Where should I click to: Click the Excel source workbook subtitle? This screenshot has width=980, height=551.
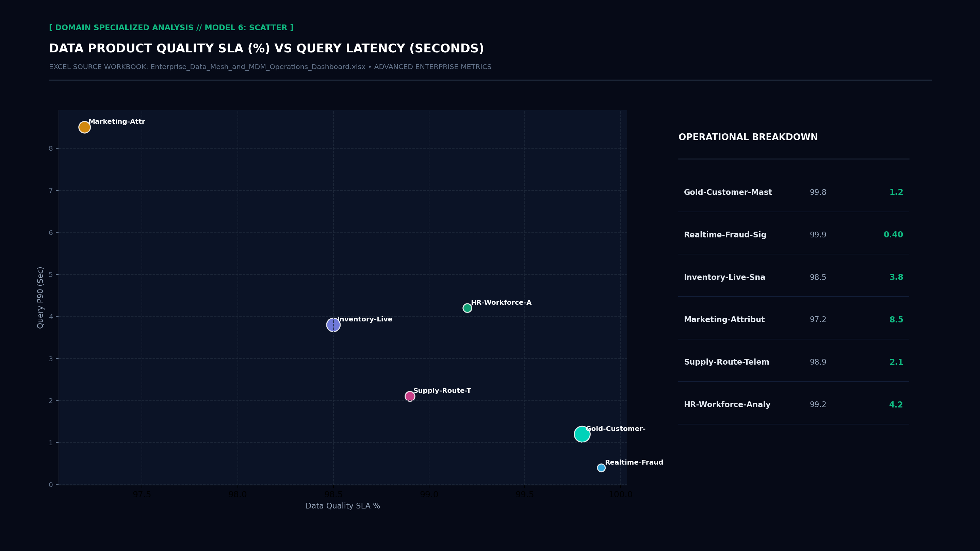[270, 67]
